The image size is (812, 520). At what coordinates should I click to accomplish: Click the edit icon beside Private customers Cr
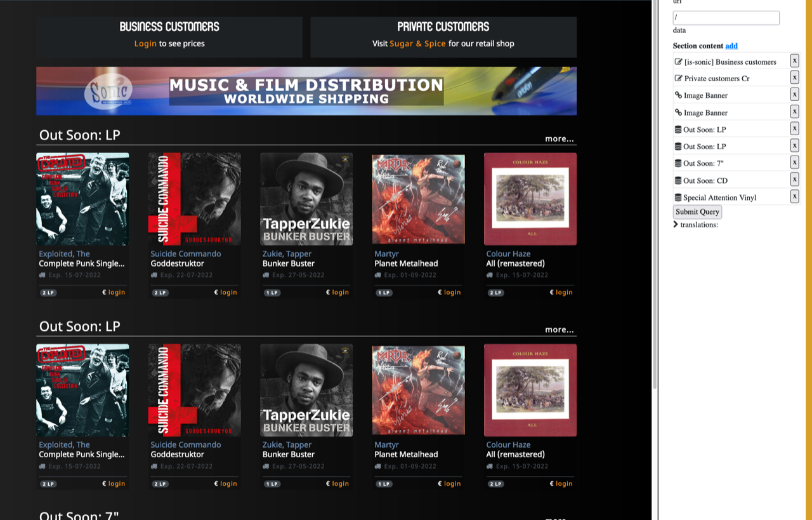pyautogui.click(x=678, y=78)
